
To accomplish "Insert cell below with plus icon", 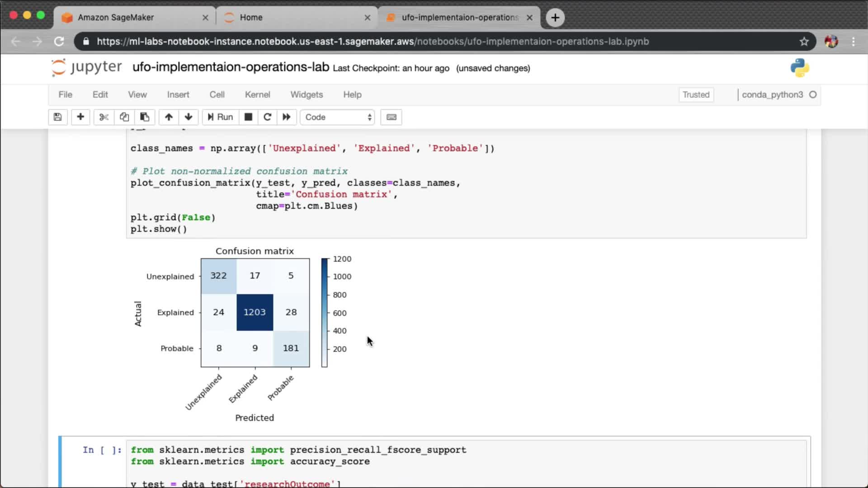I will coord(80,117).
